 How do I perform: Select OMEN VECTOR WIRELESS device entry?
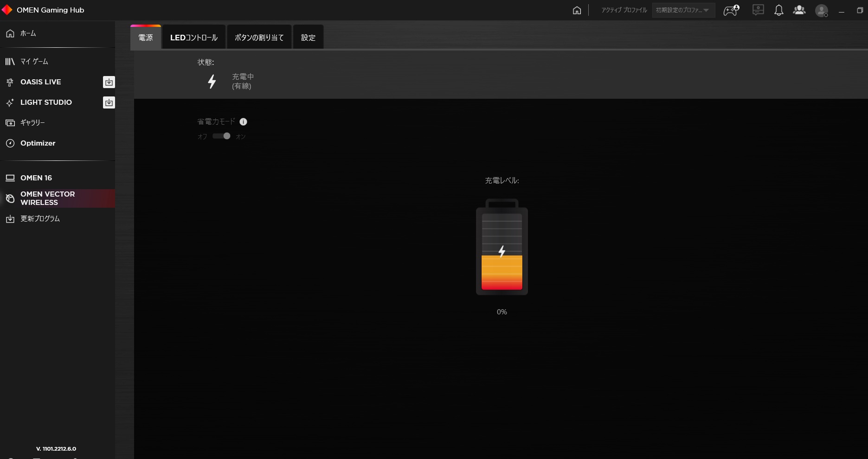[x=58, y=198]
